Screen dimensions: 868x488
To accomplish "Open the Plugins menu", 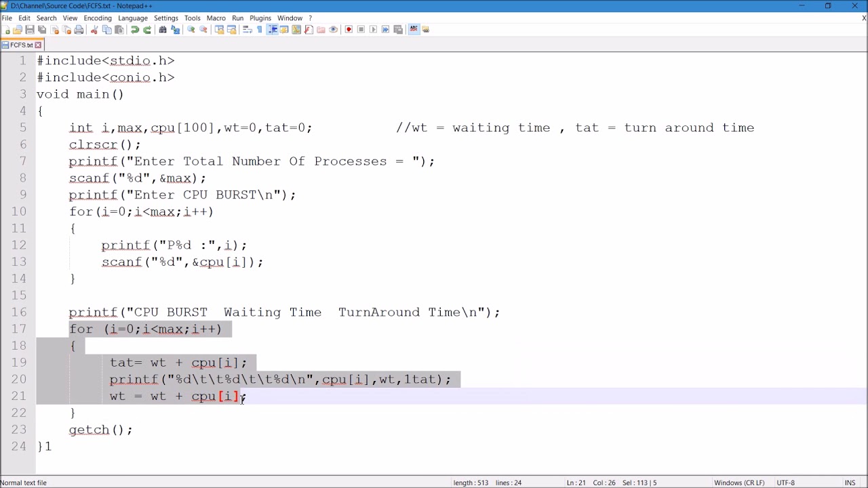I will pyautogui.click(x=260, y=18).
